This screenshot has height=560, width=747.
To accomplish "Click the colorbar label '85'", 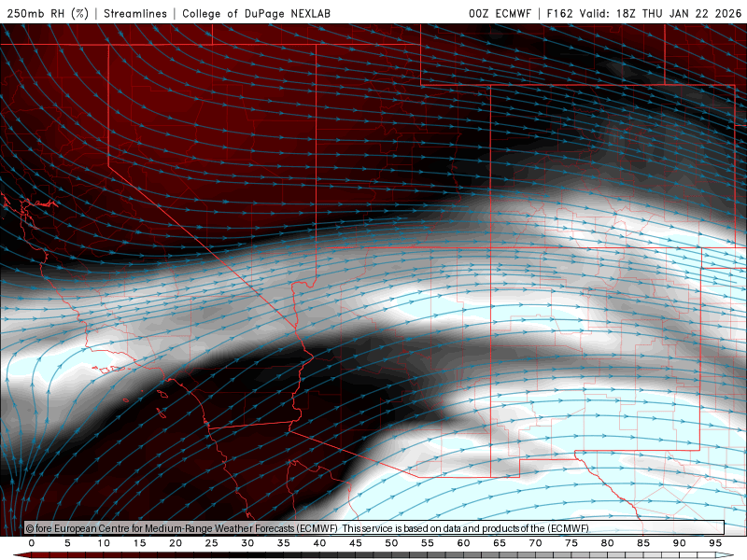I will (x=643, y=543).
